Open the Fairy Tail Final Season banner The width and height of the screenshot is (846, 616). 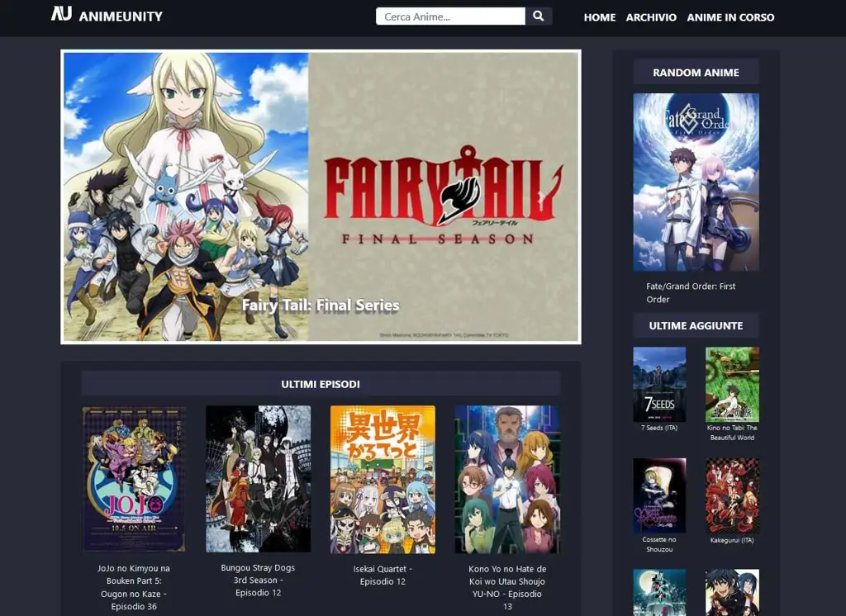click(321, 197)
